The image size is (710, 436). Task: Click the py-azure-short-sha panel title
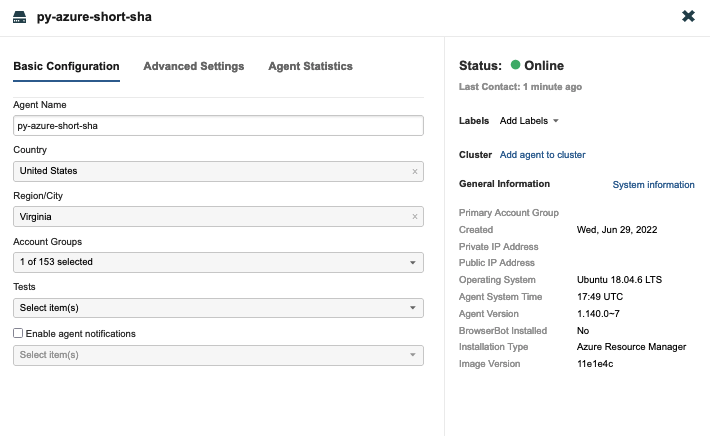click(94, 17)
